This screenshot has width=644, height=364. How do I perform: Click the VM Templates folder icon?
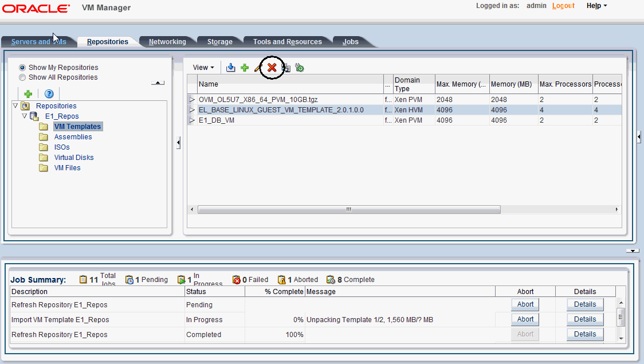pyautogui.click(x=44, y=127)
